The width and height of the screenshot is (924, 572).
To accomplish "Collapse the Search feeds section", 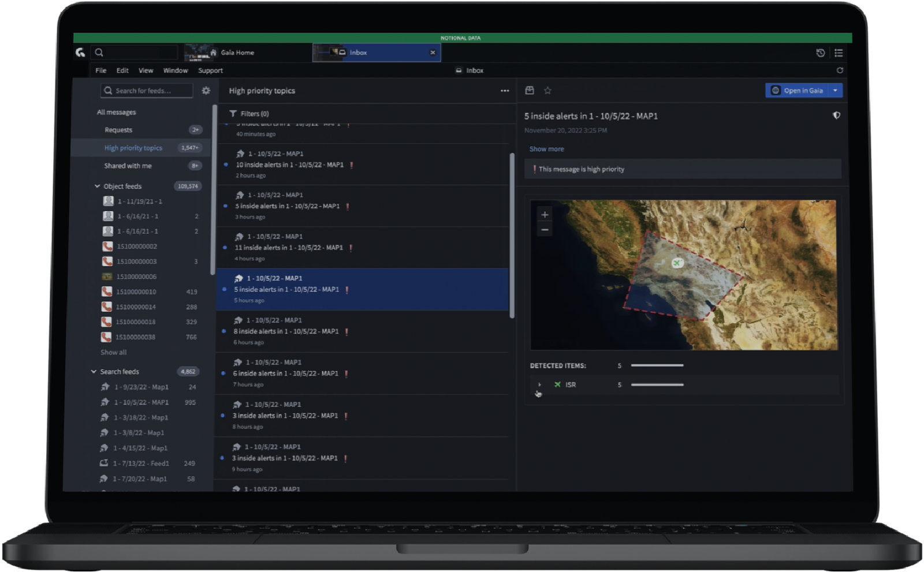I will pyautogui.click(x=94, y=372).
